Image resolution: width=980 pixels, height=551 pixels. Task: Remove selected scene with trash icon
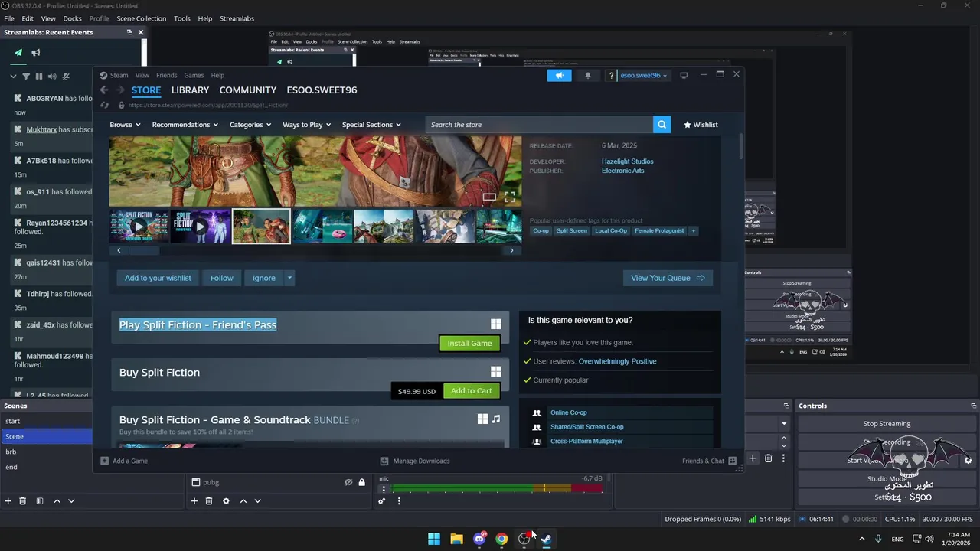point(23,501)
